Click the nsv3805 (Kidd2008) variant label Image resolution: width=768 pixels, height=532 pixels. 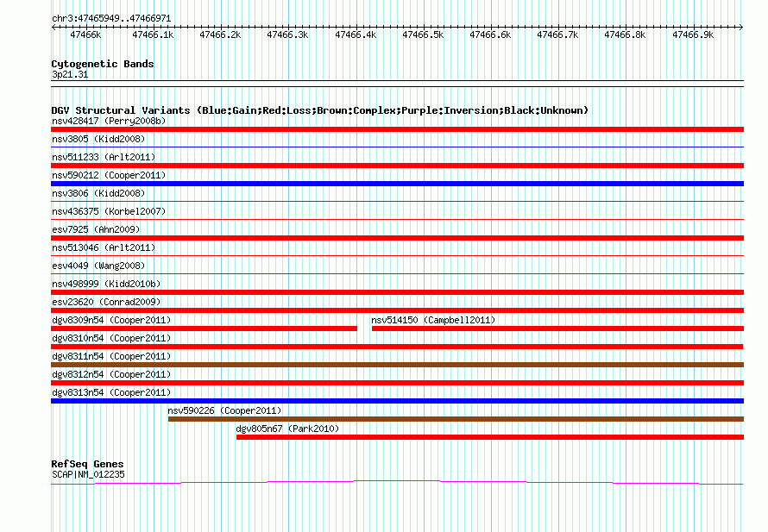click(98, 139)
